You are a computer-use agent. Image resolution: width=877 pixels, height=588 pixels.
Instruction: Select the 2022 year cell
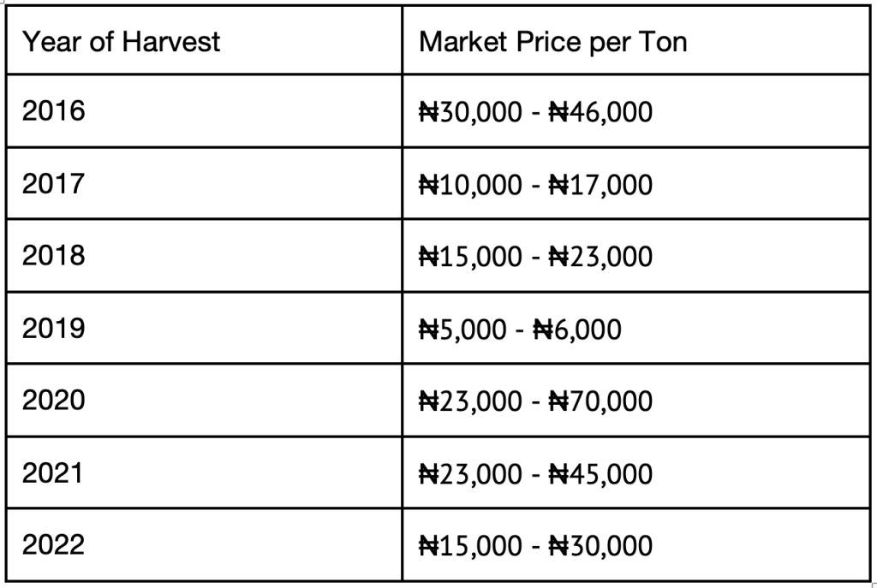pyautogui.click(x=204, y=545)
